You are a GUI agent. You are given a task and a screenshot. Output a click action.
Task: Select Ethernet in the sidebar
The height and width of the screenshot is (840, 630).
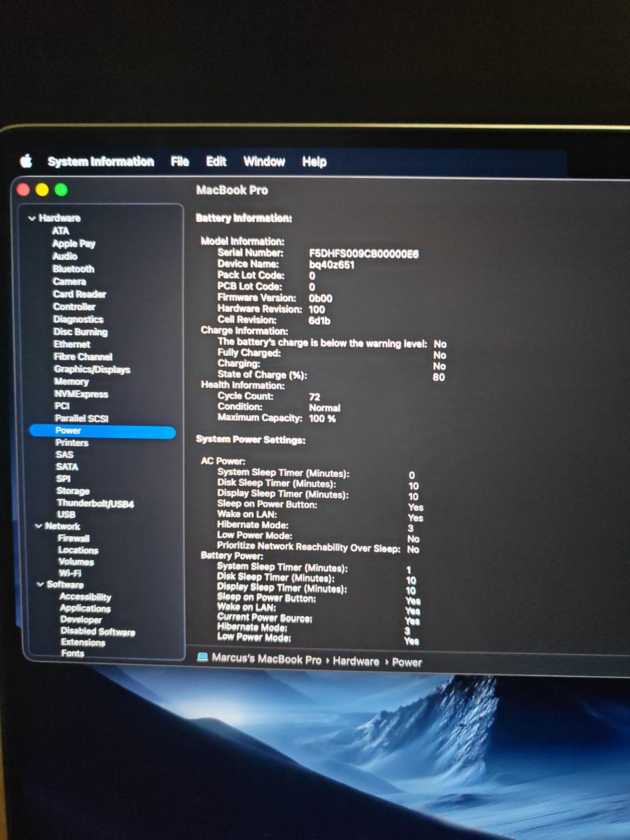click(x=72, y=344)
